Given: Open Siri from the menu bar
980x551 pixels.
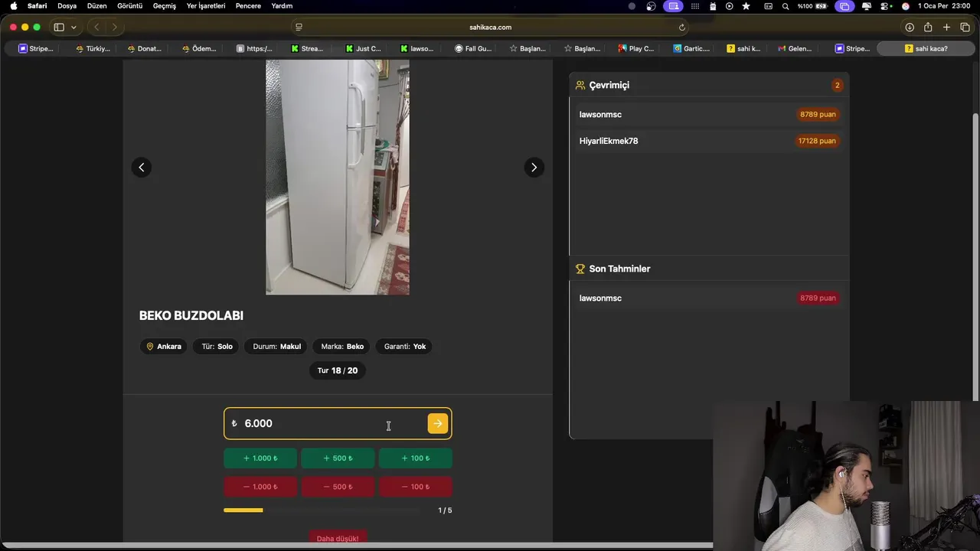Looking at the screenshot, I should [906, 5].
